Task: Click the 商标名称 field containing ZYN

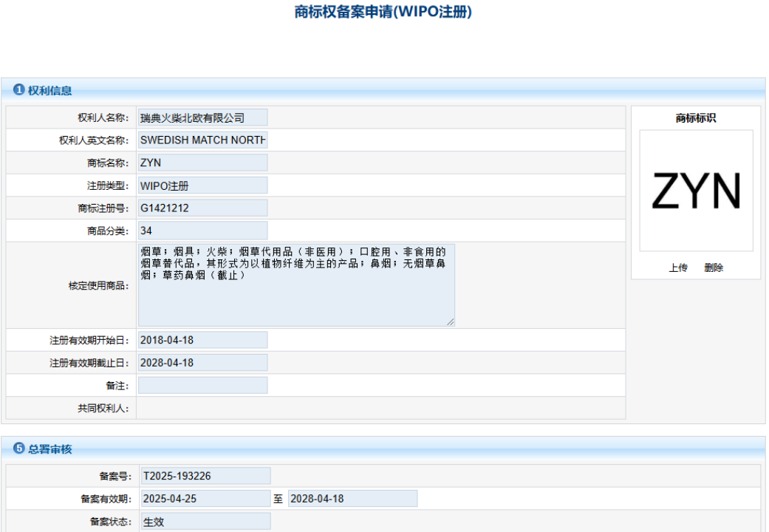Action: (202, 163)
